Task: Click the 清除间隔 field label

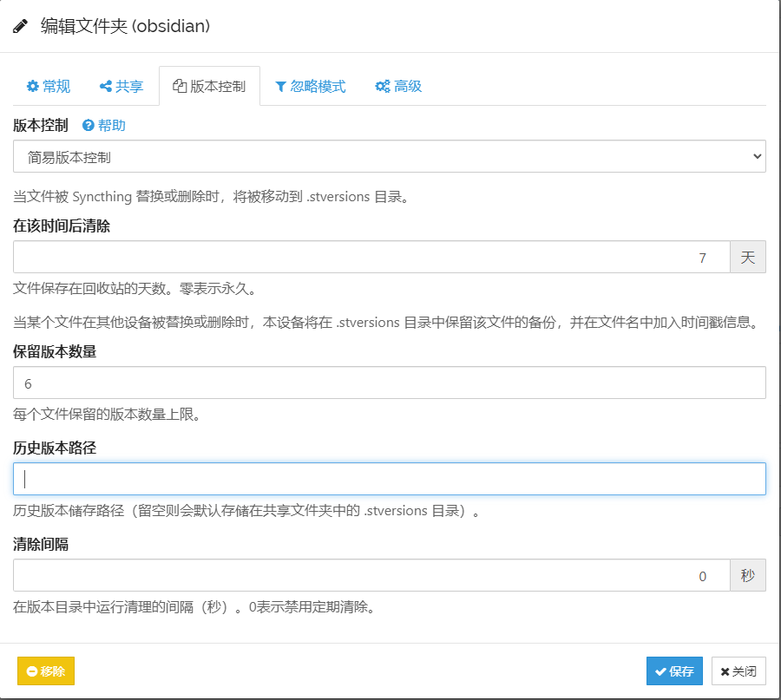Action: pos(41,545)
